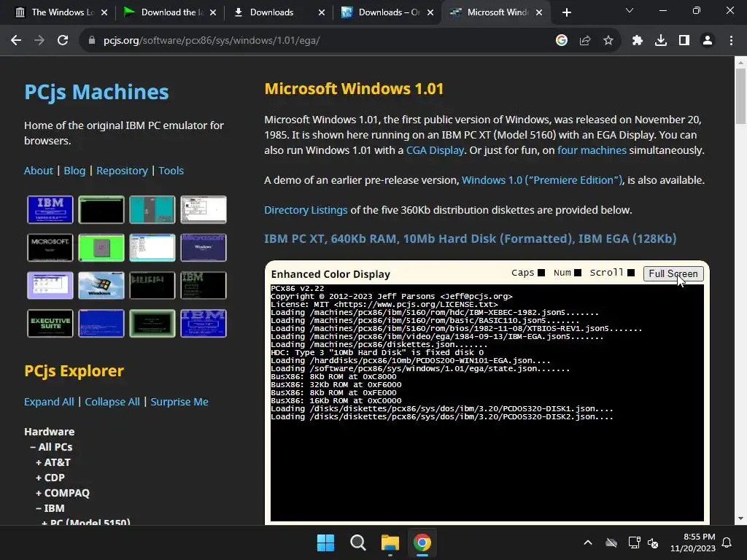Click the IBM PC XT 640Kb RAM heading link

pyautogui.click(x=471, y=238)
